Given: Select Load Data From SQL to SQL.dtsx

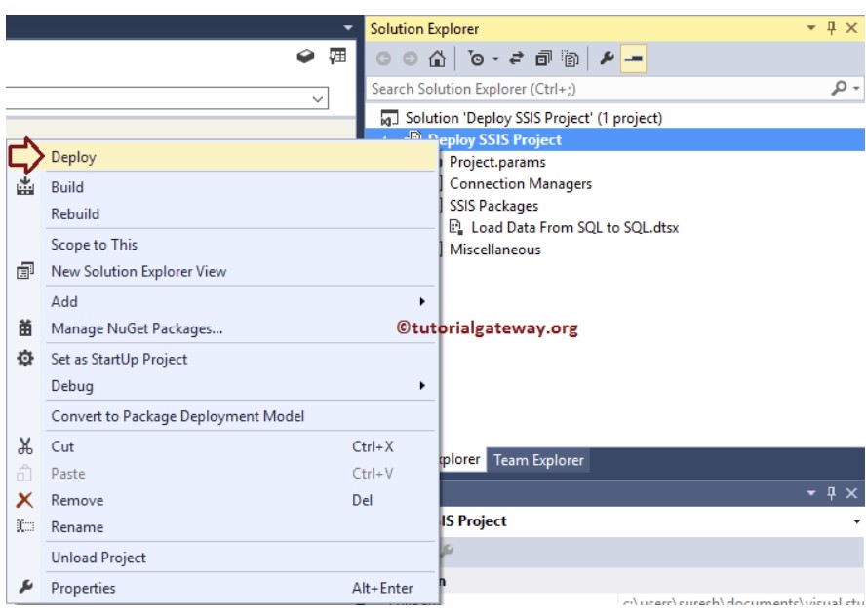Looking at the screenshot, I should 574,228.
